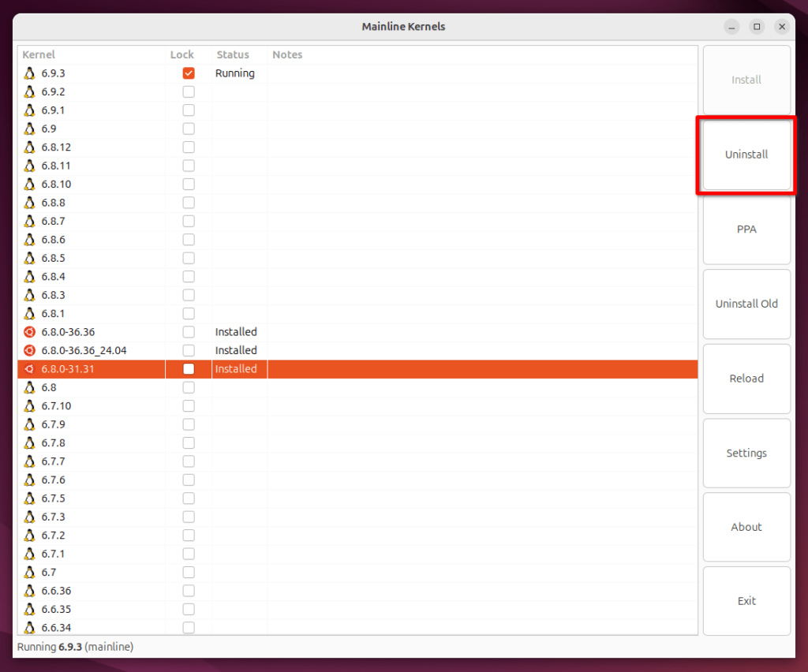Click the penguin icon for kernel 6.7.3
Viewport: 808px width, 672px height.
coord(29,517)
